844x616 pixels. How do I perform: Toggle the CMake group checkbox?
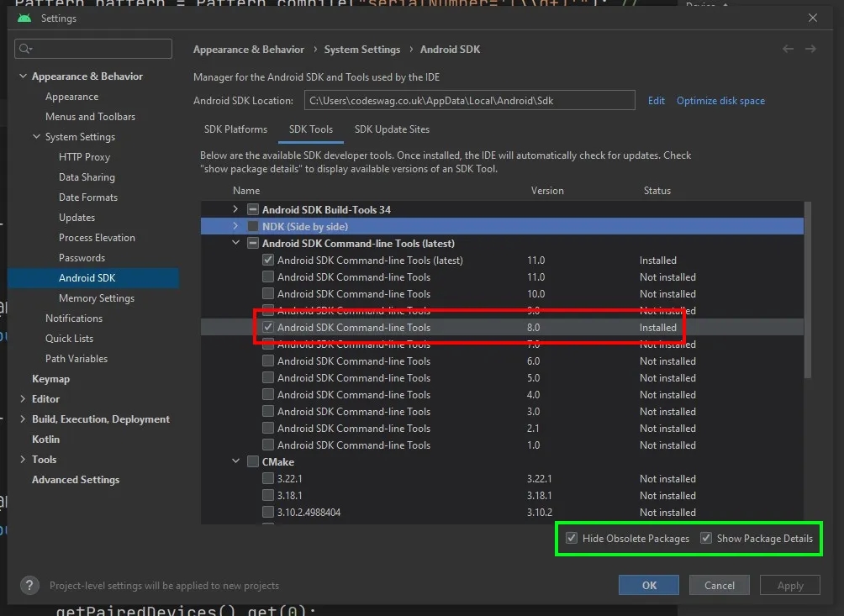253,461
